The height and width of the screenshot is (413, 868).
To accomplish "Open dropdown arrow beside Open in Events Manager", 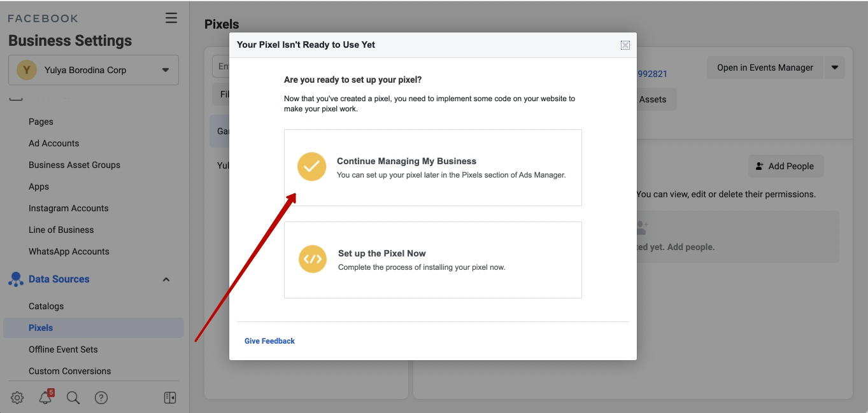I will coord(835,67).
